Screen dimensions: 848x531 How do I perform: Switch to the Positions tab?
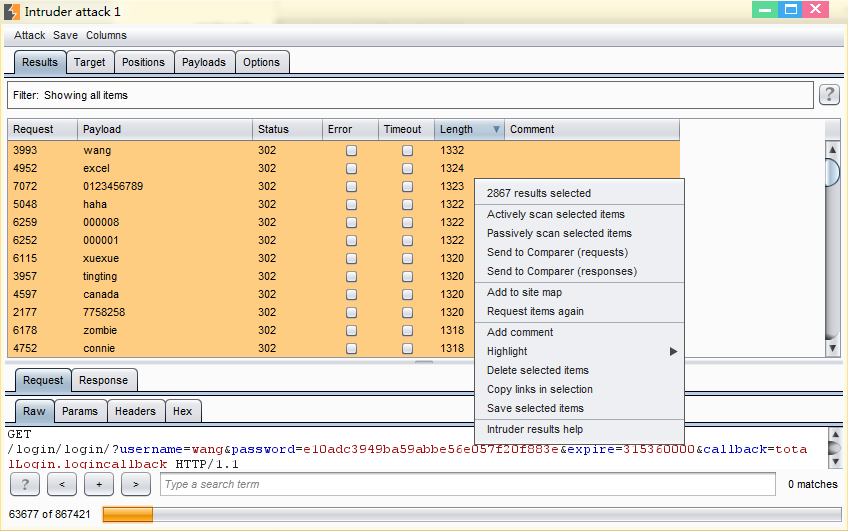[143, 62]
